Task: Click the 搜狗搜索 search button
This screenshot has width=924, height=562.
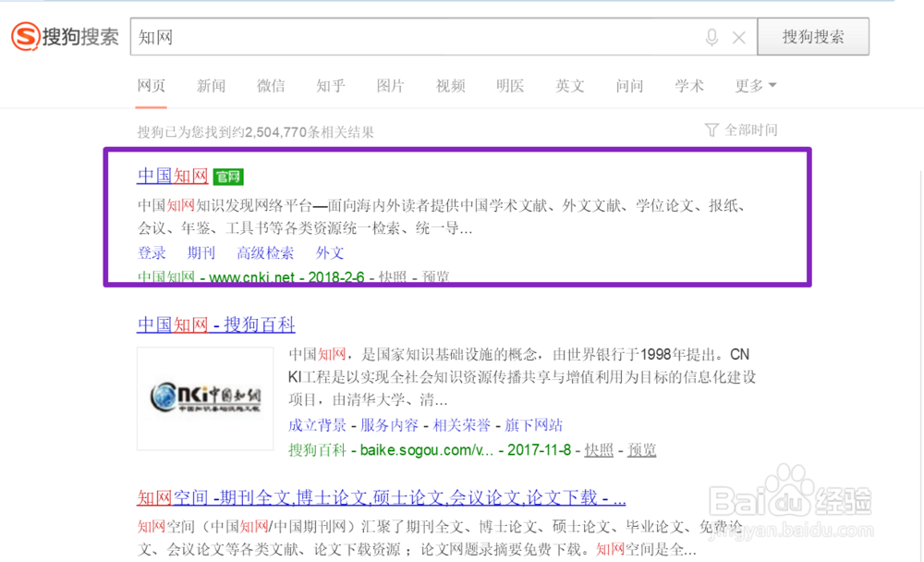Action: 812,37
